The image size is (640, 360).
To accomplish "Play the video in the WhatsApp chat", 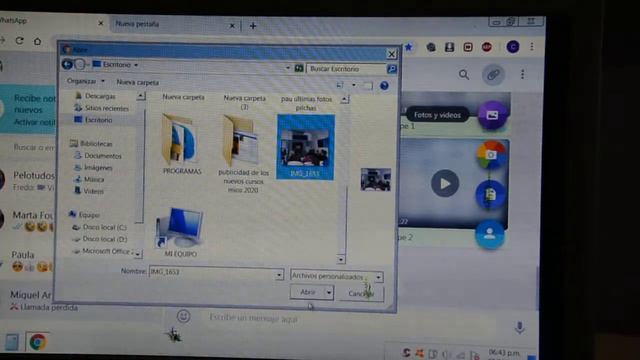I will click(445, 183).
